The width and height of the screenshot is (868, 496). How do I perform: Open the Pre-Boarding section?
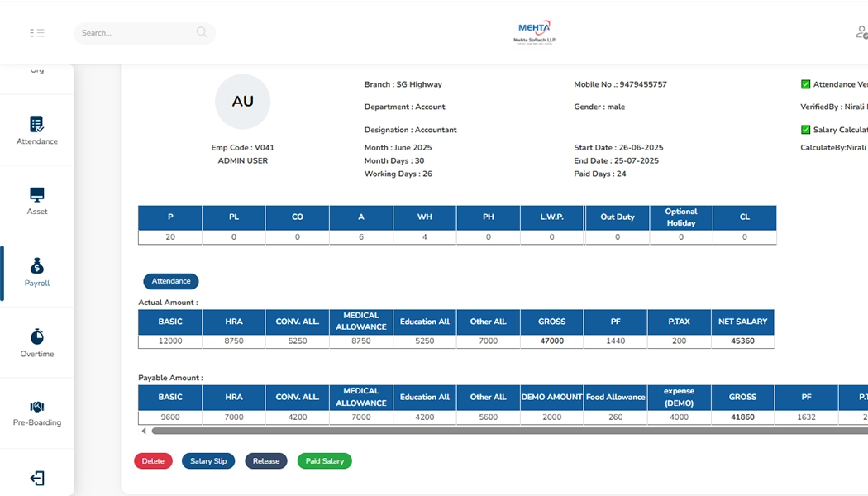(36, 412)
